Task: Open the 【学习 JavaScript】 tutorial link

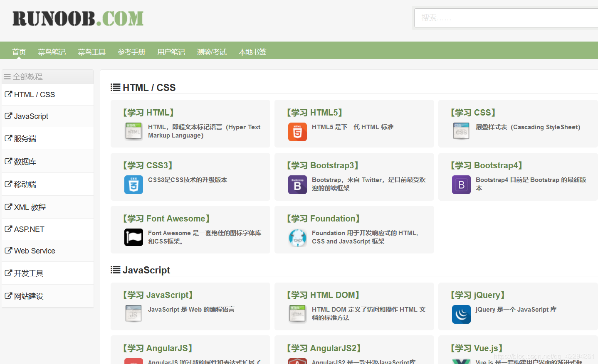Action: pyautogui.click(x=158, y=295)
